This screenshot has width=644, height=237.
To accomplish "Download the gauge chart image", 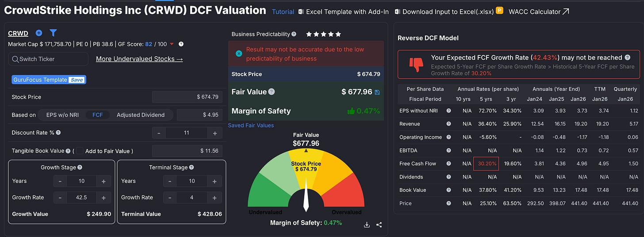I will pos(367,225).
